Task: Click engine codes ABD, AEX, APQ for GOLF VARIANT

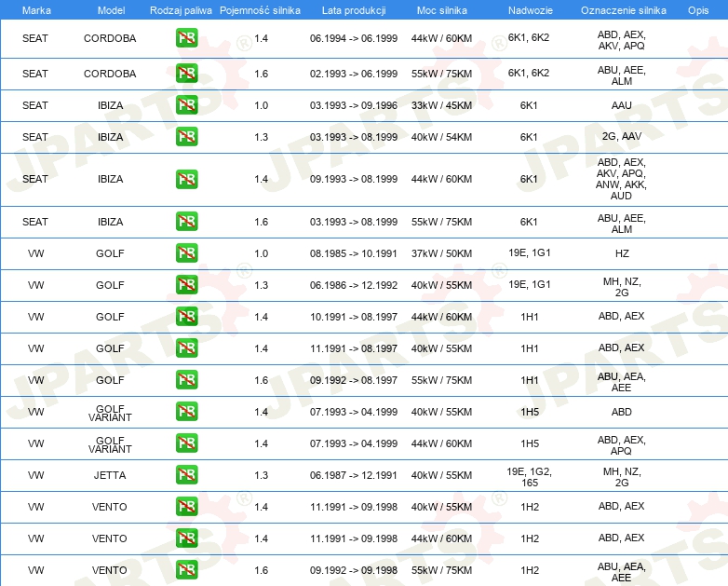Action: point(622,445)
